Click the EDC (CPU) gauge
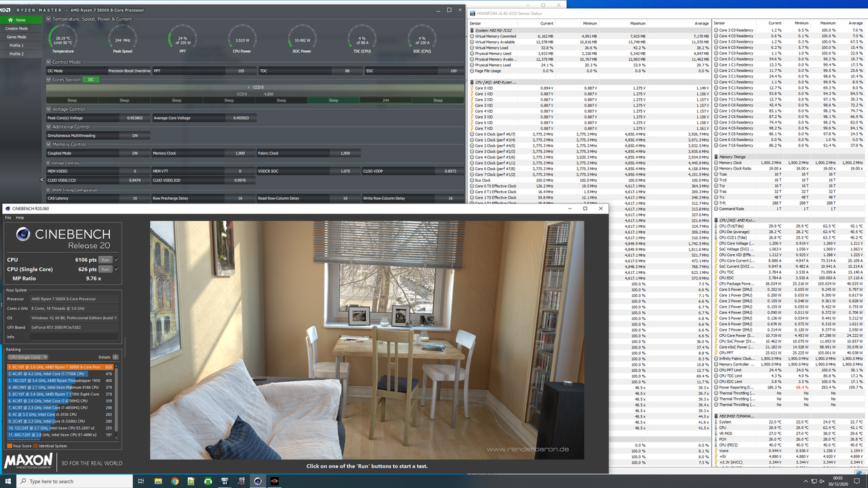 point(421,39)
